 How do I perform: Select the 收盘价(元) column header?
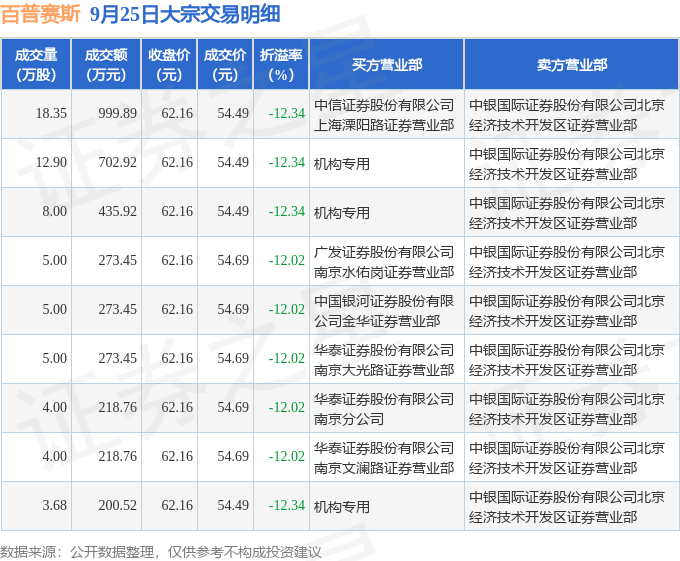(x=169, y=65)
